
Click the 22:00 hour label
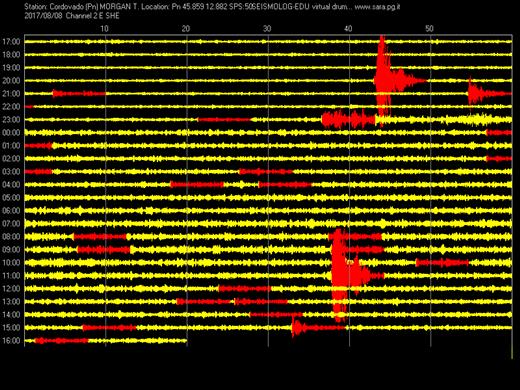pos(11,107)
